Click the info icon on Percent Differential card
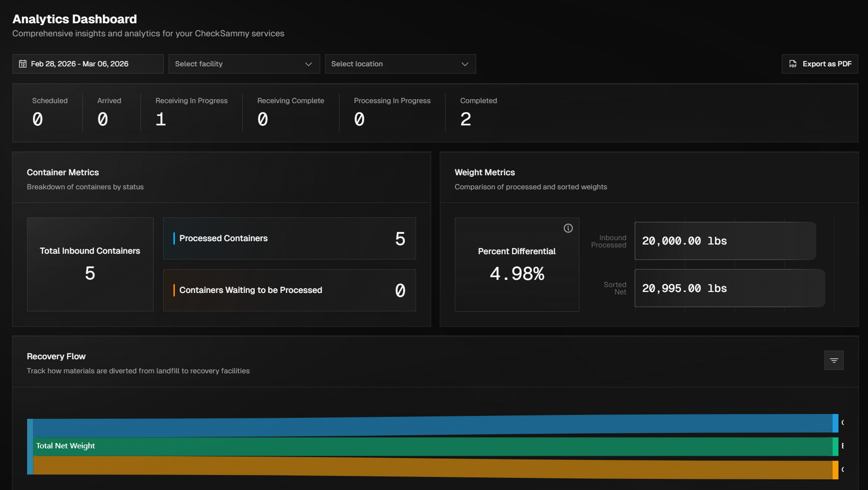Screen dimensions: 868x490 tap(568, 228)
